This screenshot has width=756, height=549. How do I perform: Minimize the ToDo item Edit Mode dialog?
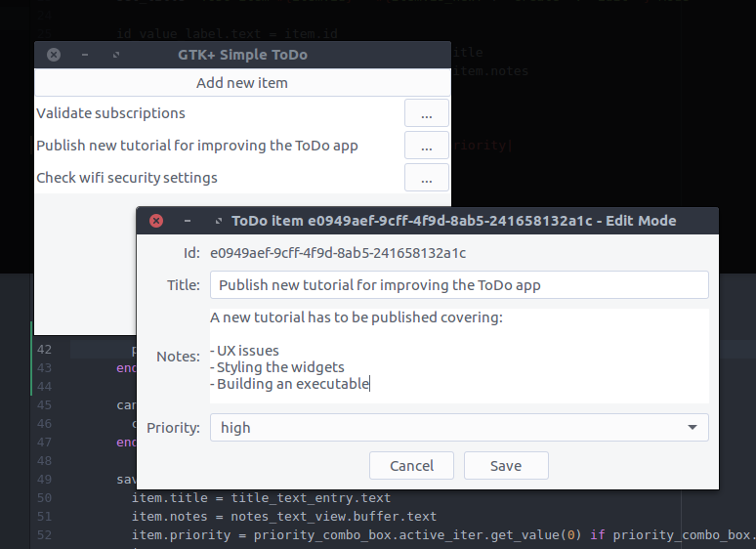tap(187, 221)
